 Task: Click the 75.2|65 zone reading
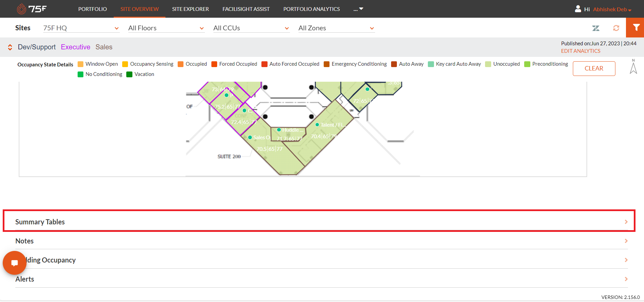tap(227, 107)
